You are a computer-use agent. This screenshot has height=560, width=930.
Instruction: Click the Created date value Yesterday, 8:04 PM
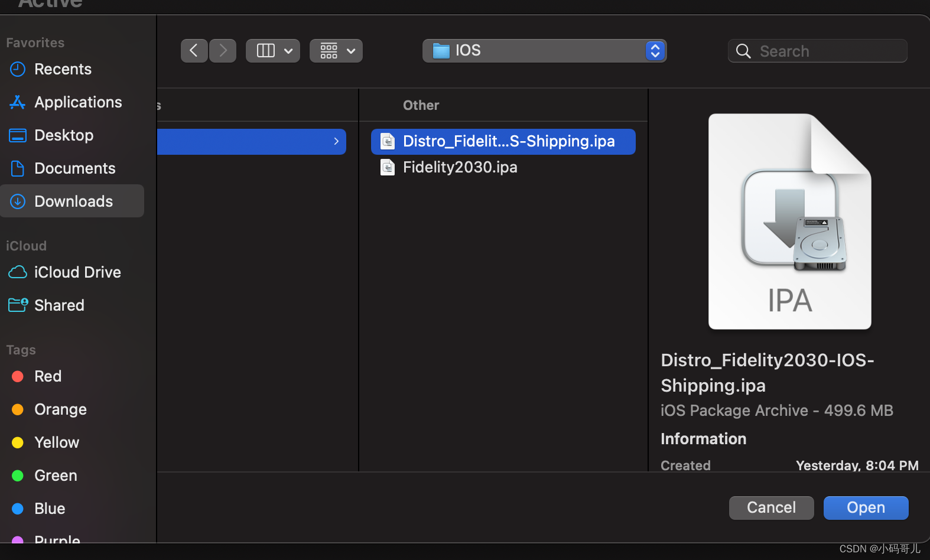[857, 465]
